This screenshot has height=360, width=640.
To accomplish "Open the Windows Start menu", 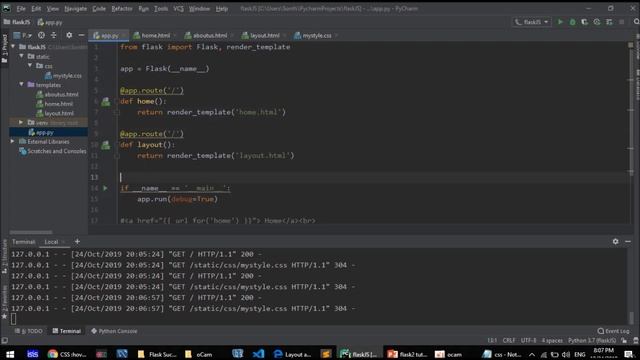I will click(x=10, y=354).
